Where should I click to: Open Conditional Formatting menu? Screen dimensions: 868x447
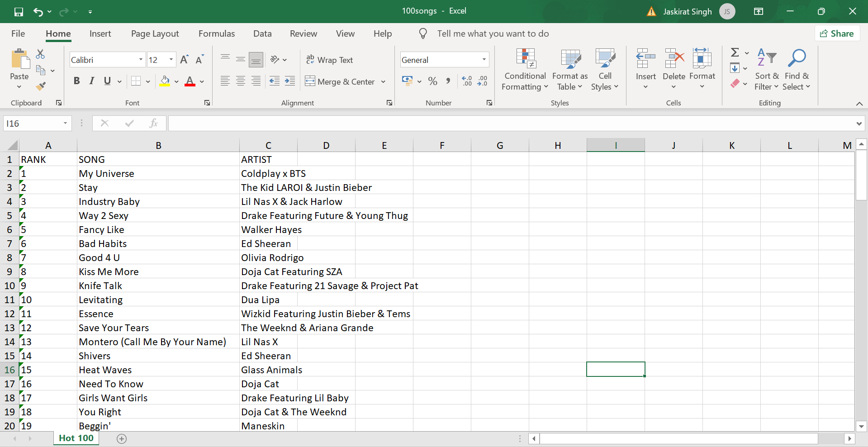click(x=525, y=69)
